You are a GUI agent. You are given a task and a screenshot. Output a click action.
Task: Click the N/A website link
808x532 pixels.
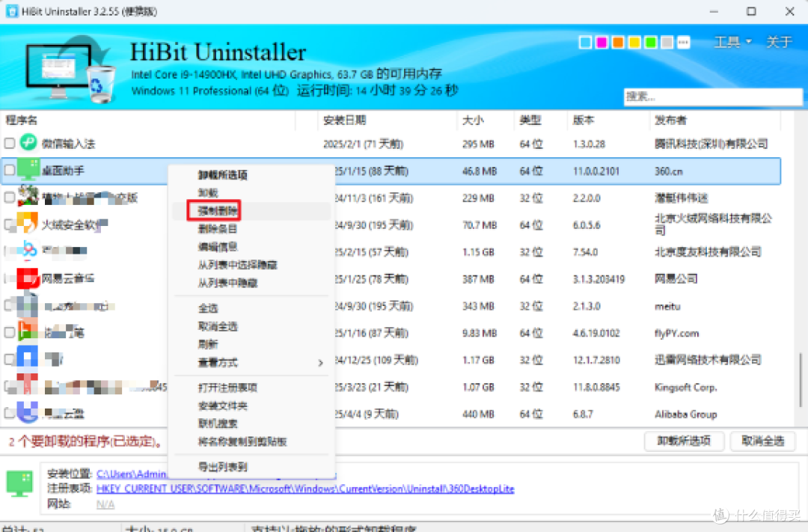click(105, 504)
